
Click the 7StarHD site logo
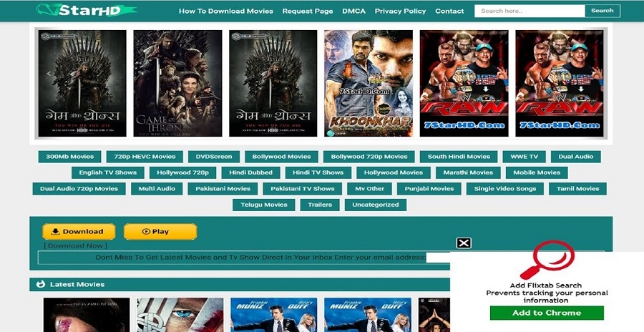coord(87,10)
